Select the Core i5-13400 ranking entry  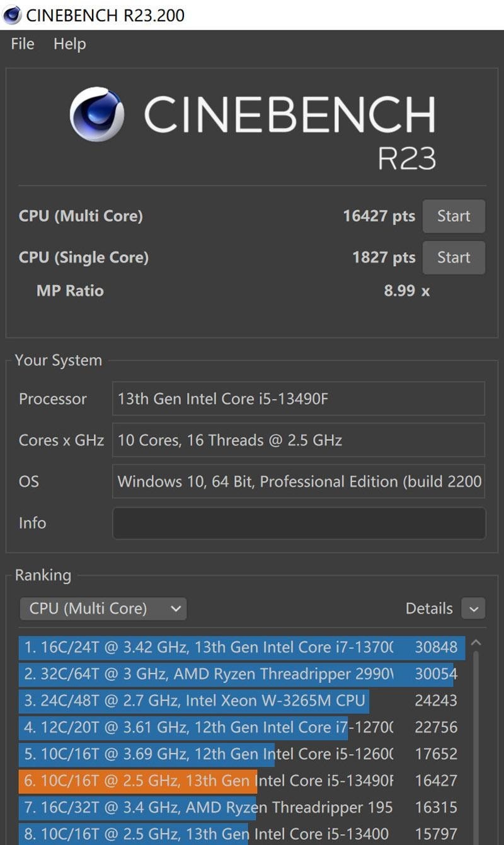[239, 834]
